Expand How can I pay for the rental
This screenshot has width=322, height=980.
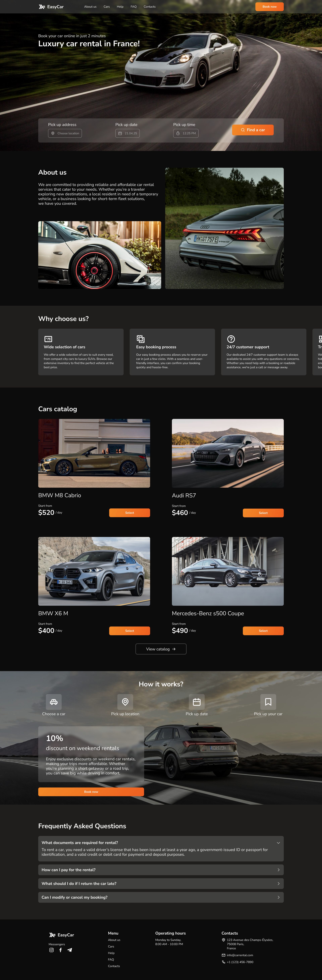(x=161, y=870)
